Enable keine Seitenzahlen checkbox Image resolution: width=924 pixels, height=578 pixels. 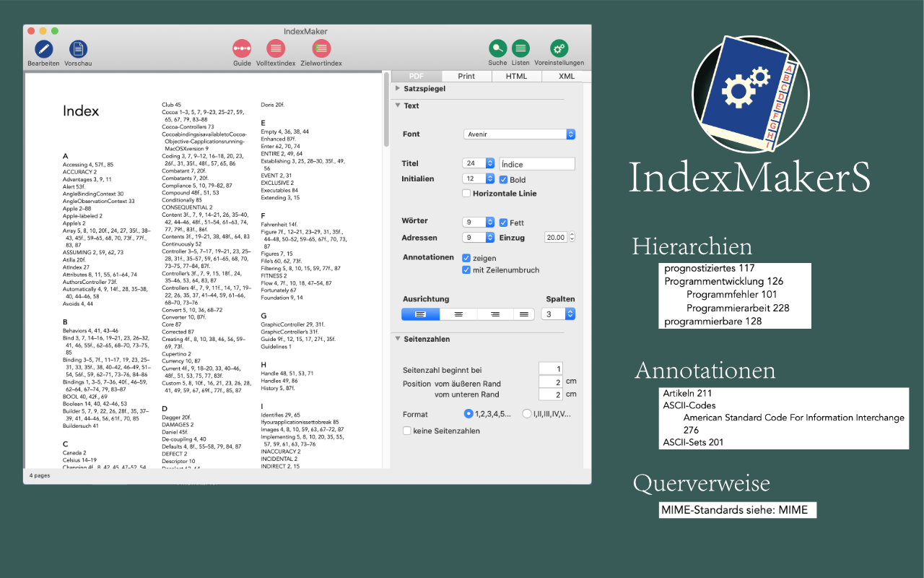click(407, 431)
